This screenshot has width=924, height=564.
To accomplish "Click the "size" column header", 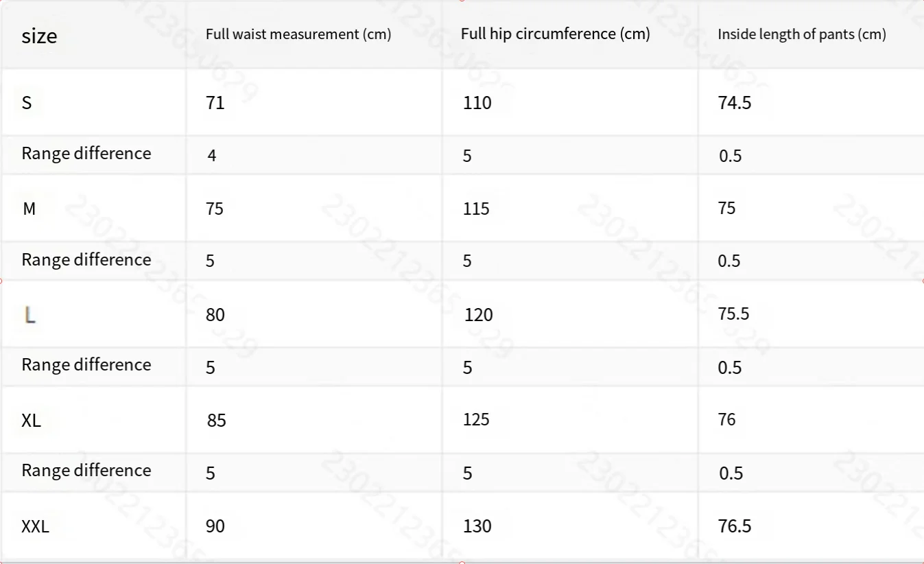I will (39, 36).
